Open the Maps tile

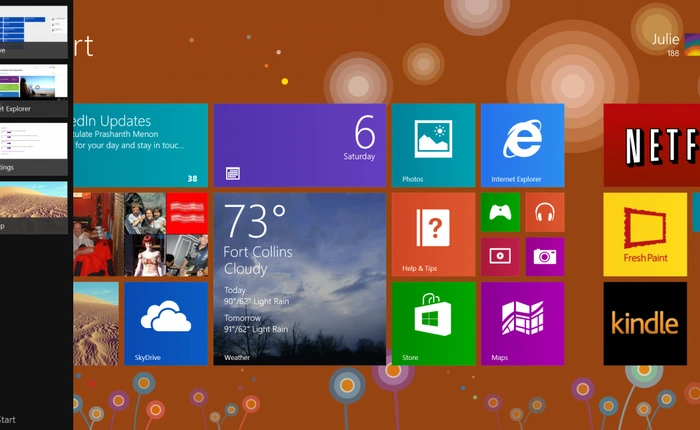coord(522,324)
